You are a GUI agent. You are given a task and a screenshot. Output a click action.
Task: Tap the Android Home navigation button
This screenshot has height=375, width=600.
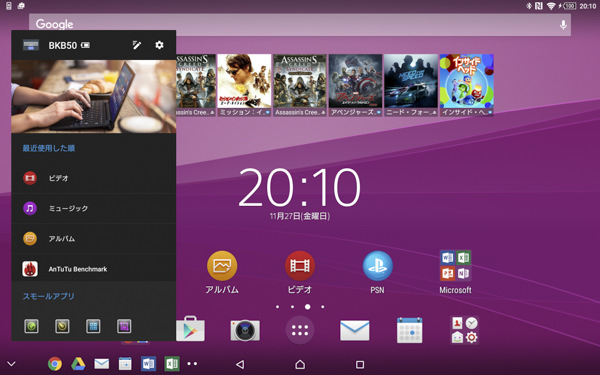[x=300, y=364]
